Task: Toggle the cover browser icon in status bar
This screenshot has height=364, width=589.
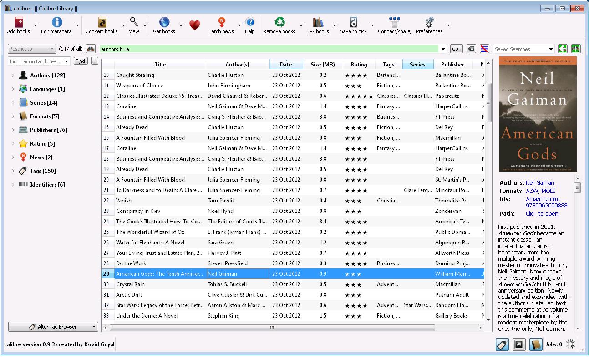Action: [519, 344]
